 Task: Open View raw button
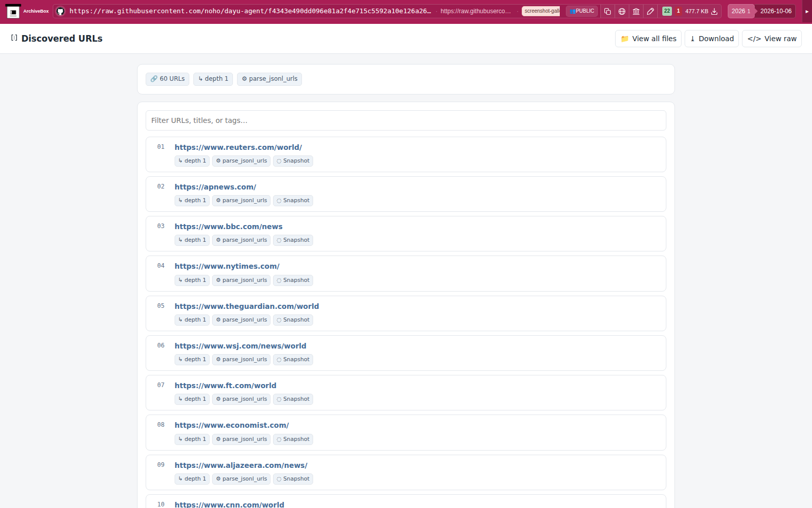coord(772,39)
